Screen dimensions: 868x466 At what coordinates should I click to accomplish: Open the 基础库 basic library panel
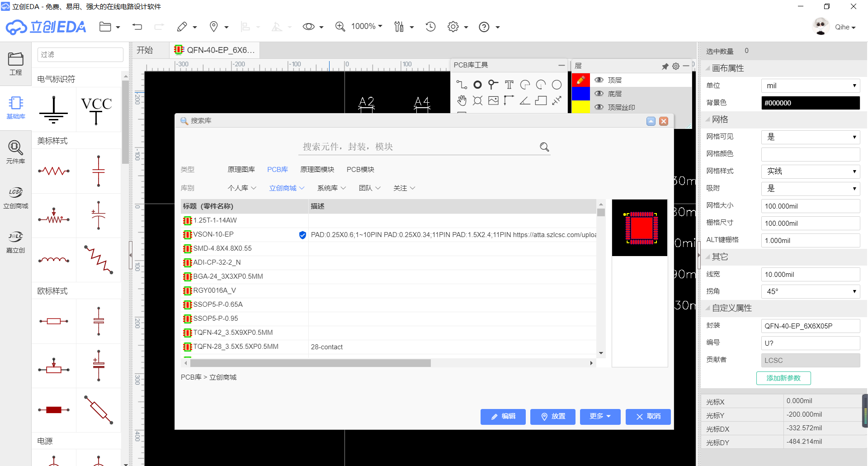[16, 108]
